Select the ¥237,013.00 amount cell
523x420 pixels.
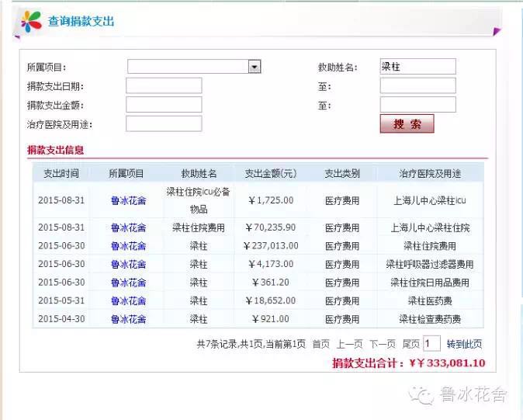tap(271, 246)
